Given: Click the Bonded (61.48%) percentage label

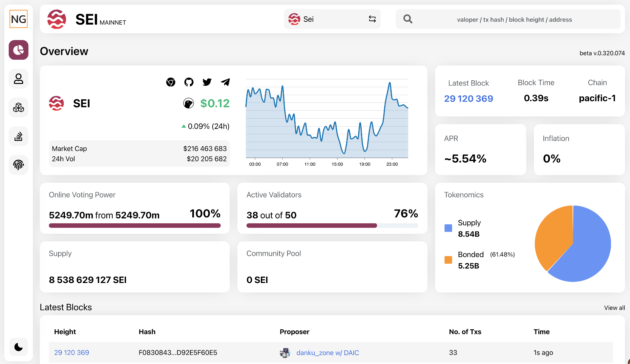Looking at the screenshot, I should click(502, 254).
